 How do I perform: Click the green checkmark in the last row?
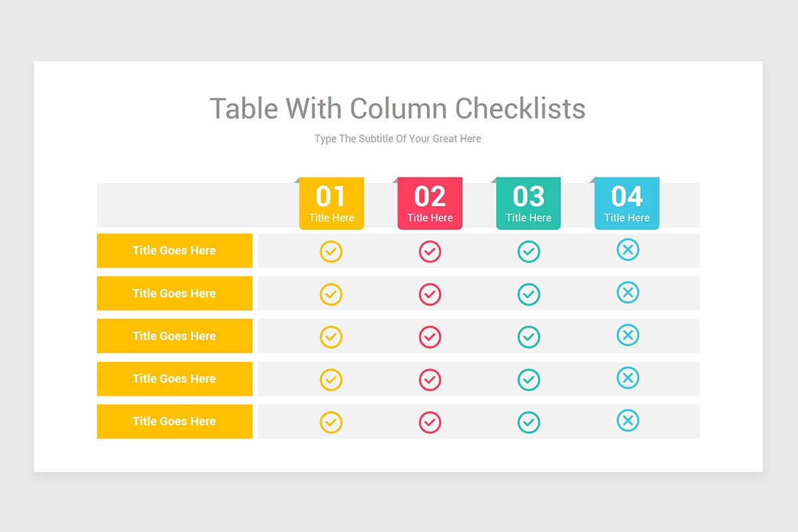click(529, 422)
